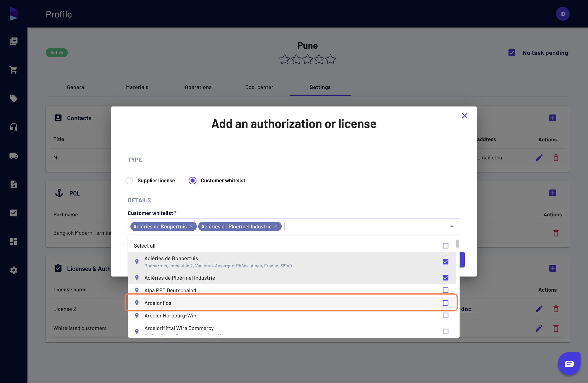This screenshot has height=383, width=588.
Task: Delete the Whitelisted customers row
Action: [x=556, y=328]
